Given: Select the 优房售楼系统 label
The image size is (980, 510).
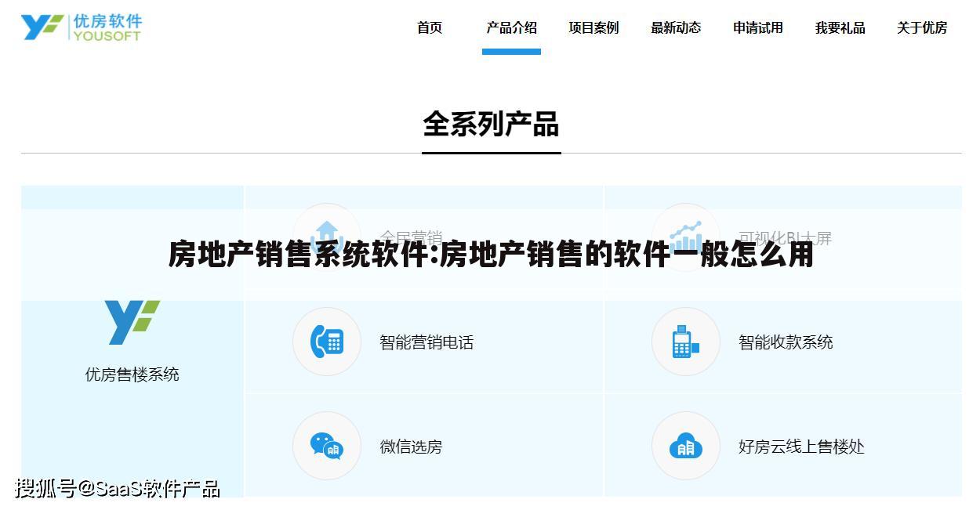Looking at the screenshot, I should tap(132, 374).
